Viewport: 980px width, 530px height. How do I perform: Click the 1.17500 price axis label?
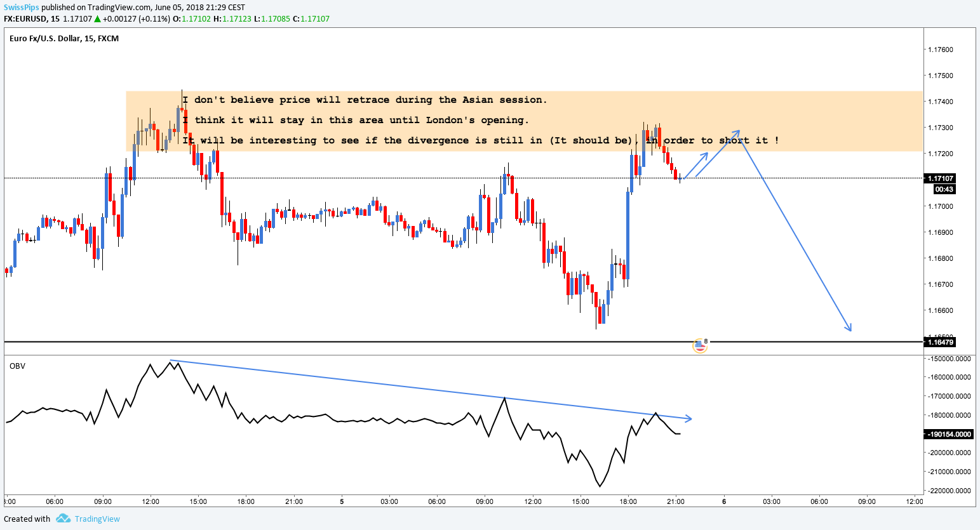click(941, 76)
